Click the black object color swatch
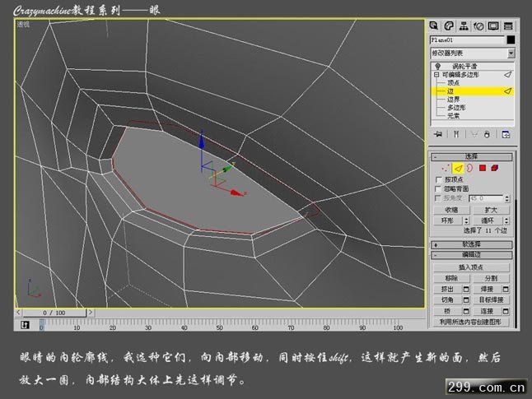 [511, 39]
